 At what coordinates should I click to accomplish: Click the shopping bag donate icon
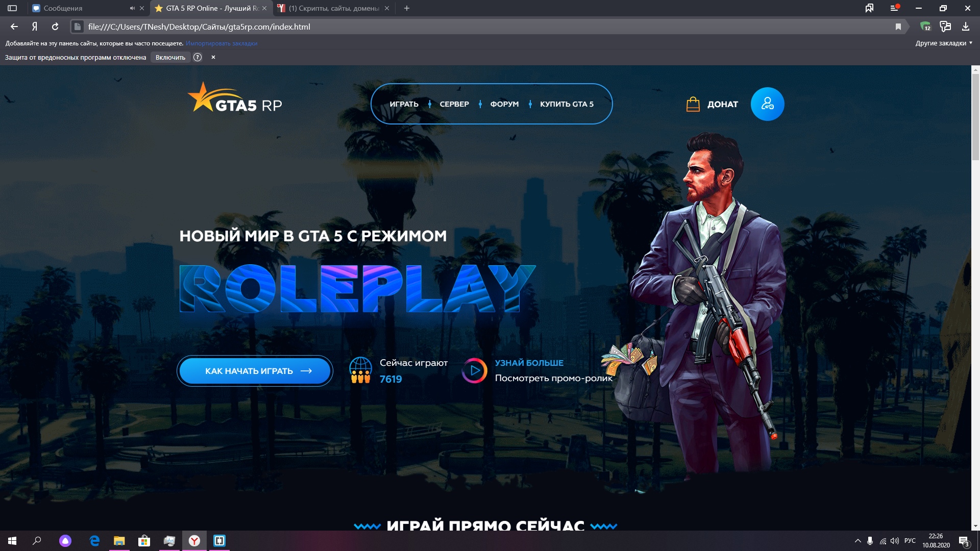point(693,104)
